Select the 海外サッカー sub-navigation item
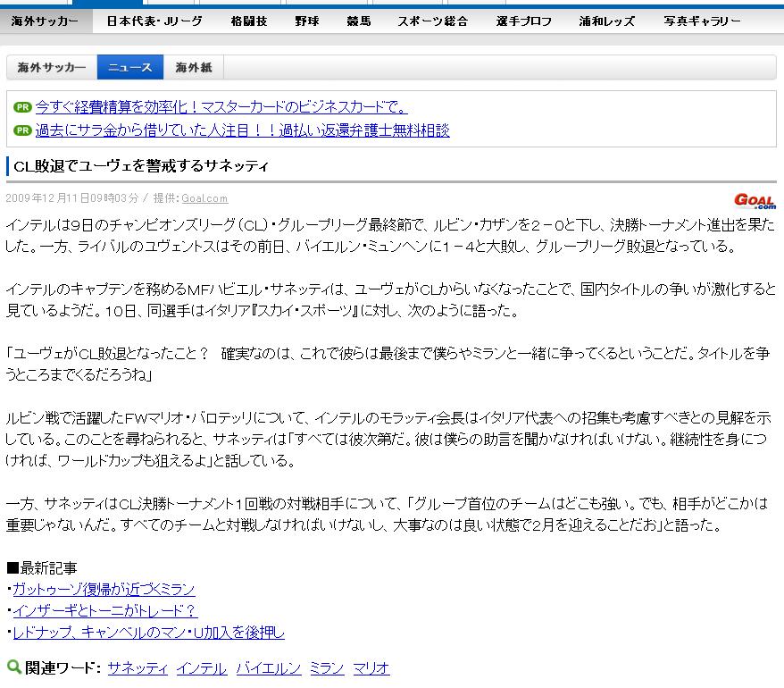The width and height of the screenshot is (784, 688). (52, 67)
